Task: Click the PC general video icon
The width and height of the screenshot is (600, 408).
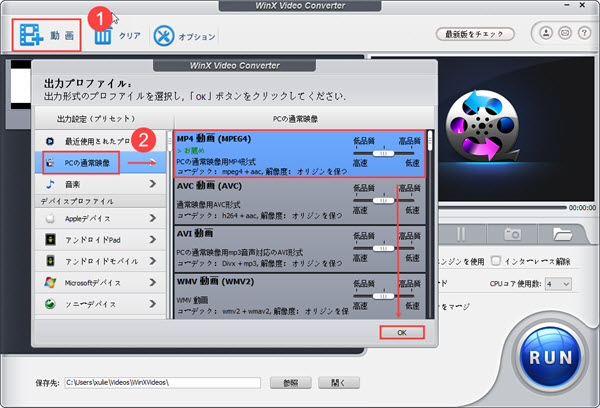Action: (50, 163)
